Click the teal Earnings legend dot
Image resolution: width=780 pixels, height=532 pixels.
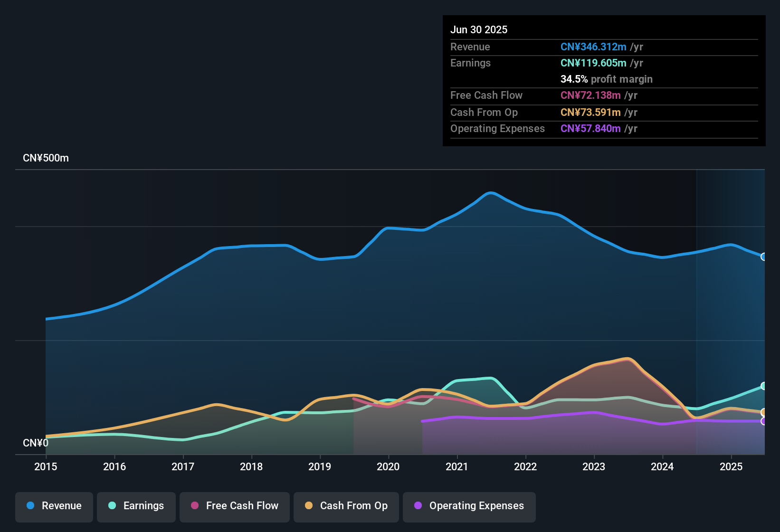(x=112, y=506)
